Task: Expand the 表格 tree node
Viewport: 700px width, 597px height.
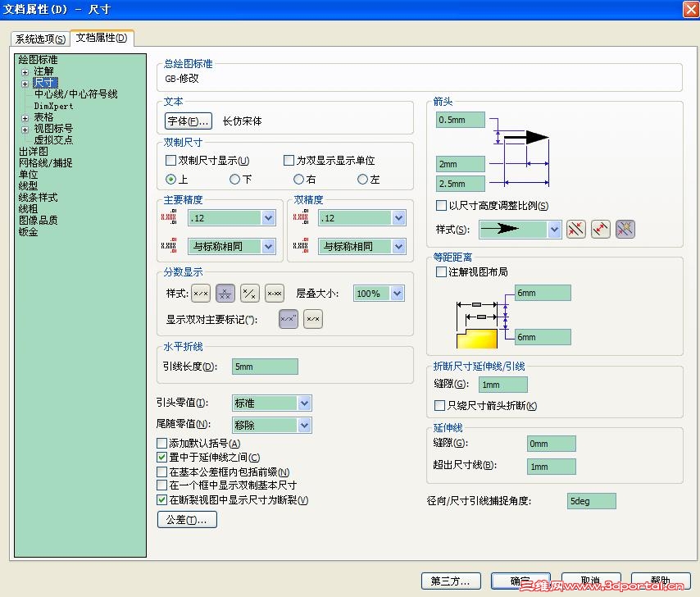Action: pos(25,118)
